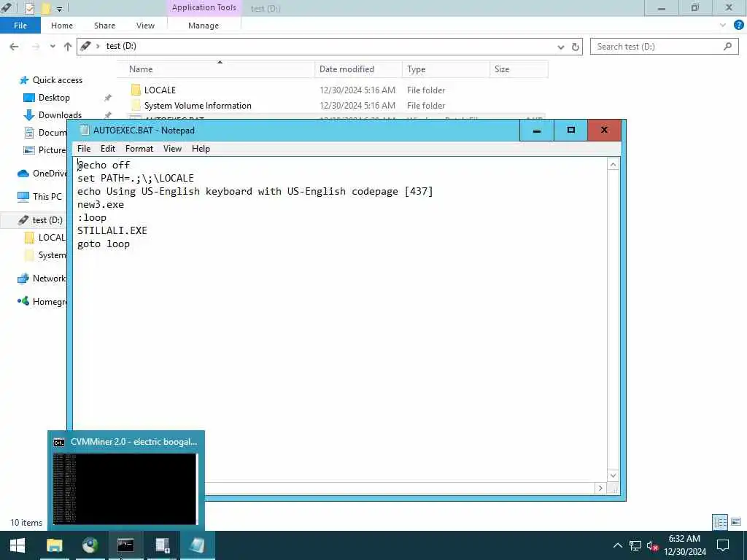Click the Notepad scroll up arrow
This screenshot has height=560, width=747.
pos(613,165)
